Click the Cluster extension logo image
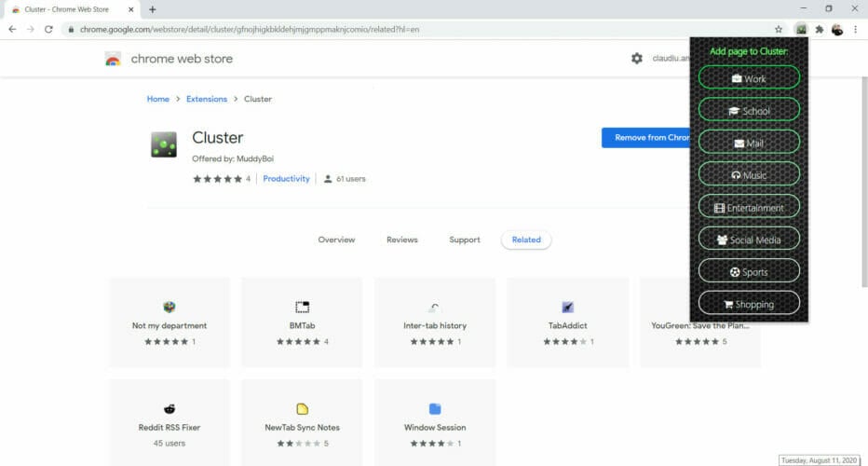Viewport: 868px width, 466px height. click(164, 144)
